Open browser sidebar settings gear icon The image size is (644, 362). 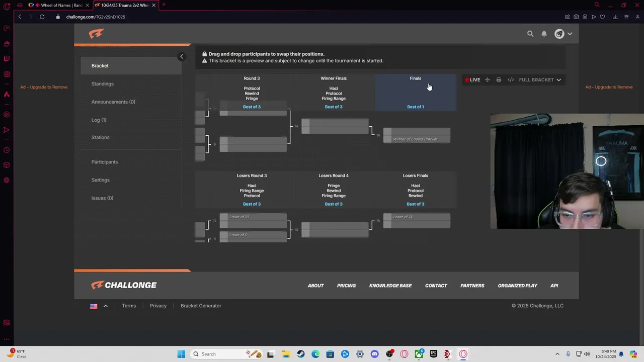(7, 180)
